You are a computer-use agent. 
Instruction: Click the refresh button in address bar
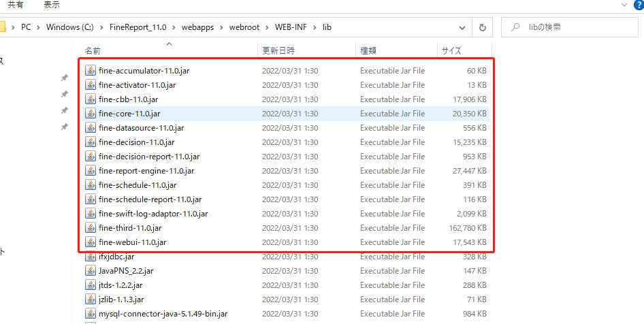coord(483,27)
